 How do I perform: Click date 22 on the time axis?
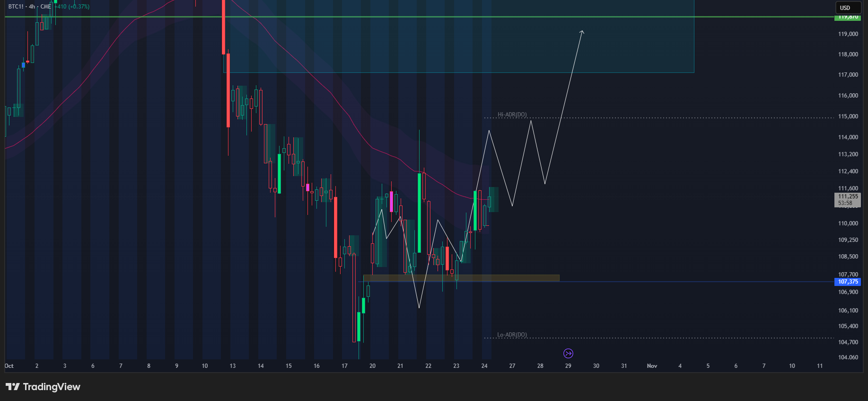(428, 366)
